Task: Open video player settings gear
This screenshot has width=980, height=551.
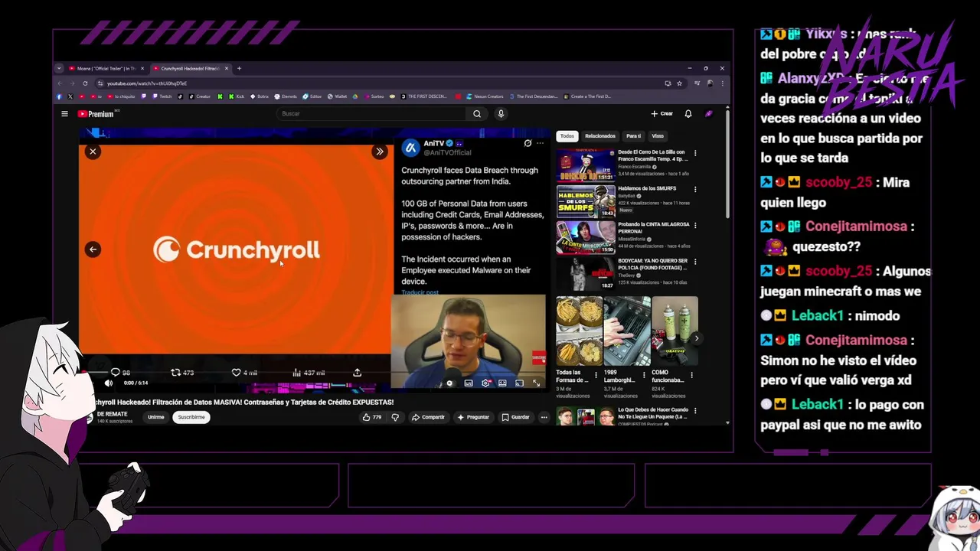Action: tap(485, 383)
